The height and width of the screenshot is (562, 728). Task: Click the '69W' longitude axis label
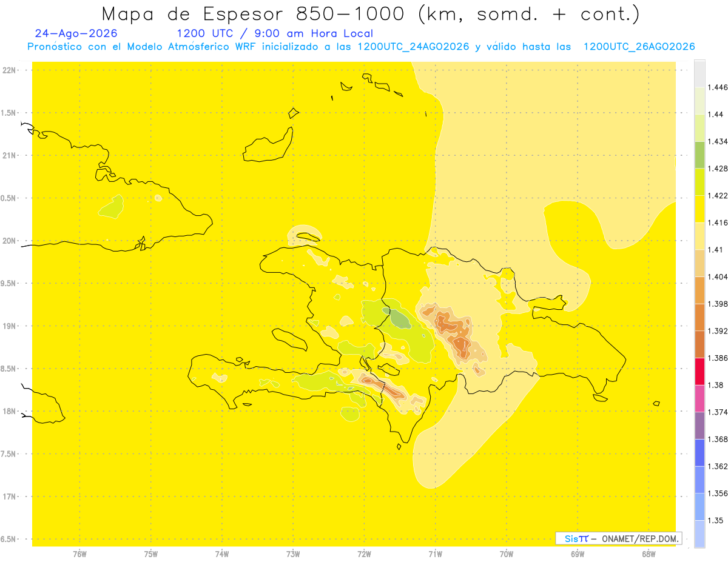[x=578, y=554]
